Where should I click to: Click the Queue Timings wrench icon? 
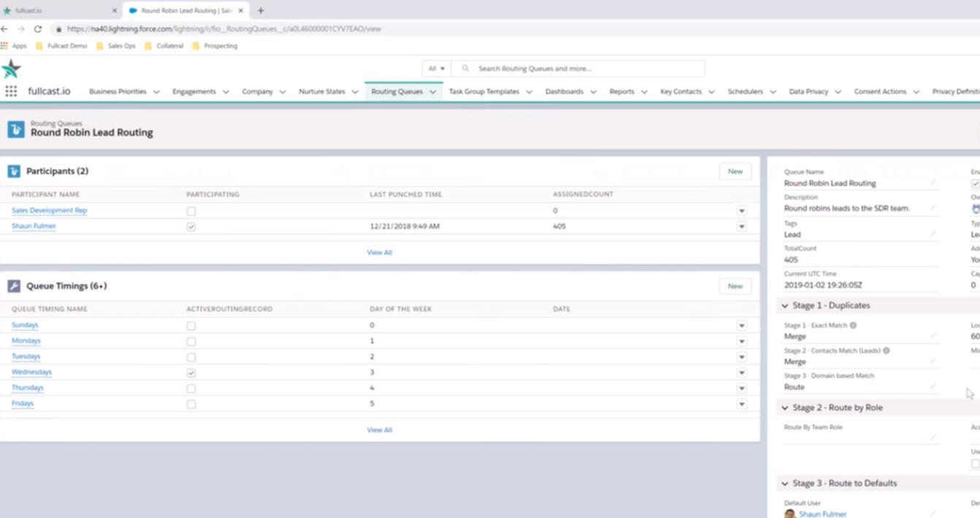click(x=14, y=286)
